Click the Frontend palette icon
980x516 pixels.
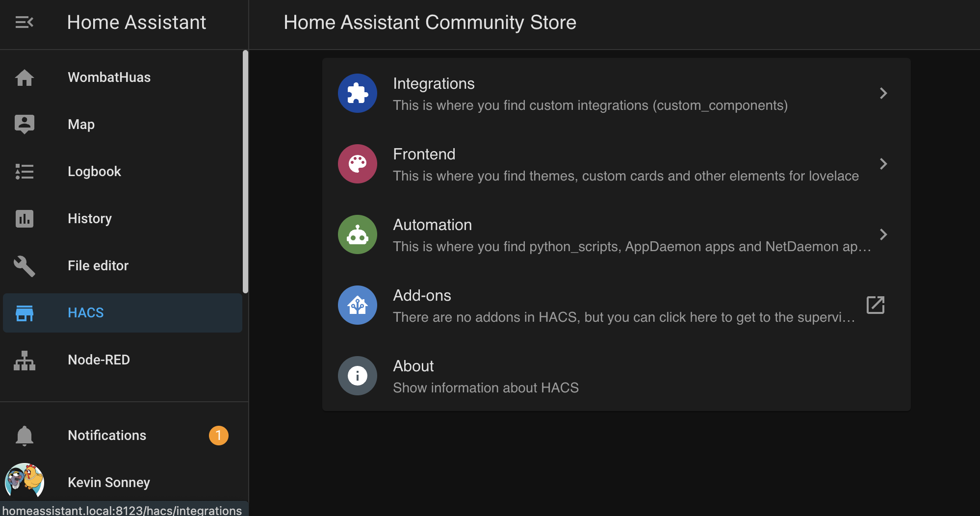(358, 164)
